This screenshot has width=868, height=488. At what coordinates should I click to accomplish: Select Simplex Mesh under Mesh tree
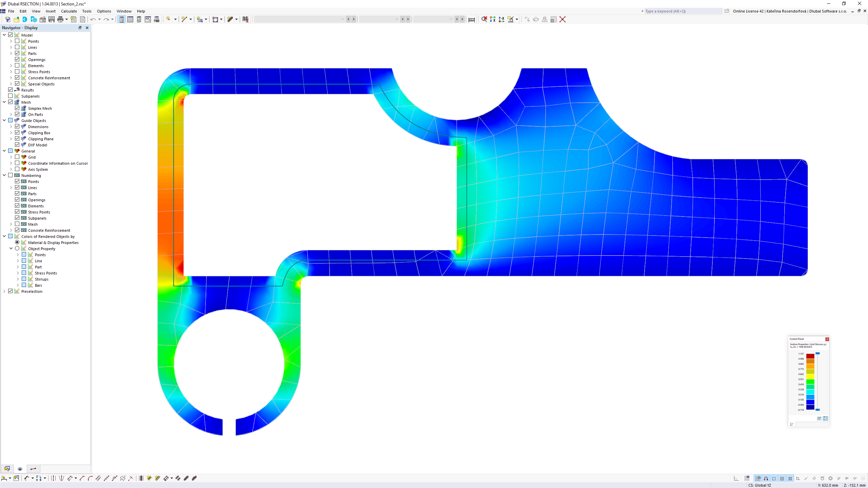coord(39,108)
